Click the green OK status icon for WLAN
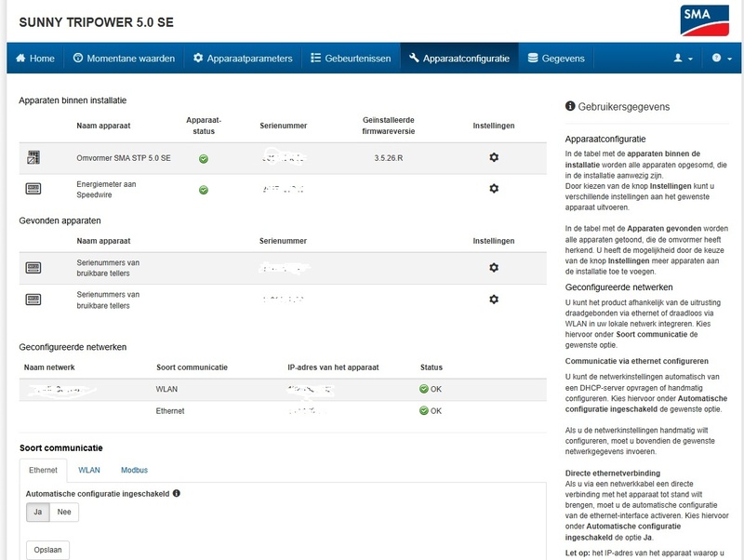 (x=424, y=389)
